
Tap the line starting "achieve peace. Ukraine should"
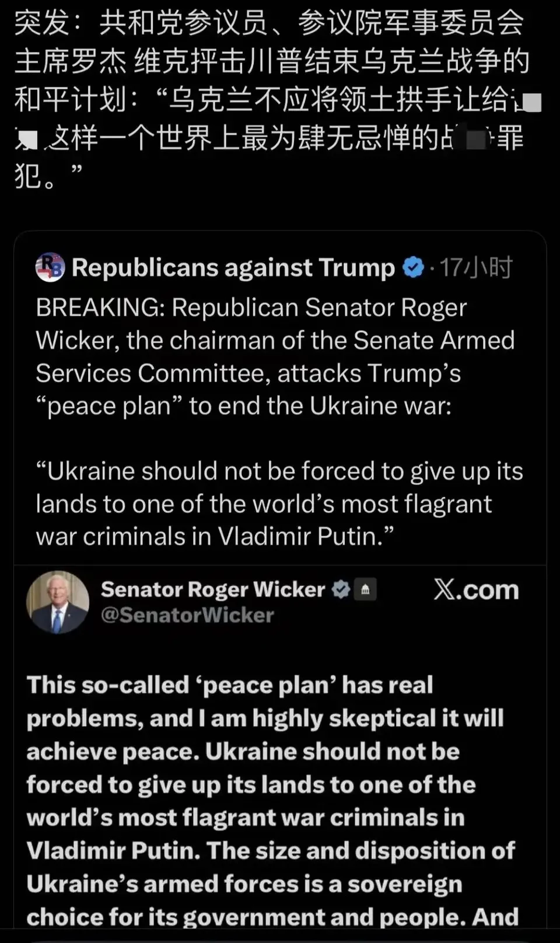pyautogui.click(x=243, y=752)
